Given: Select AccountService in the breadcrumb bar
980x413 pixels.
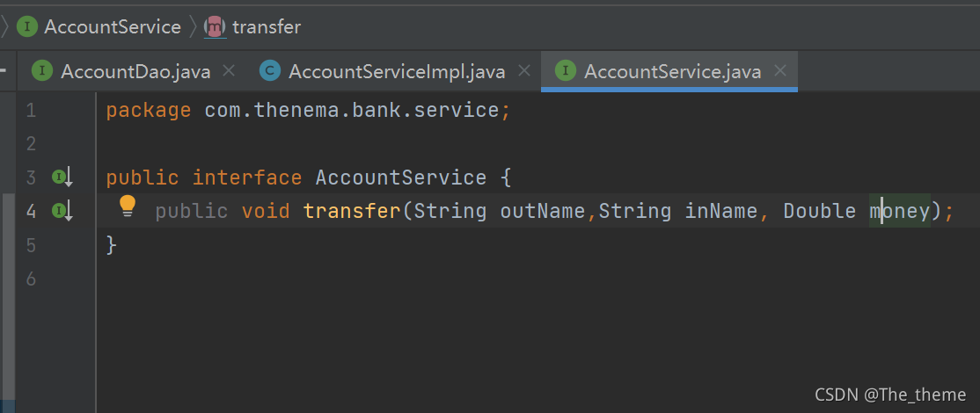Looking at the screenshot, I should coord(112,27).
